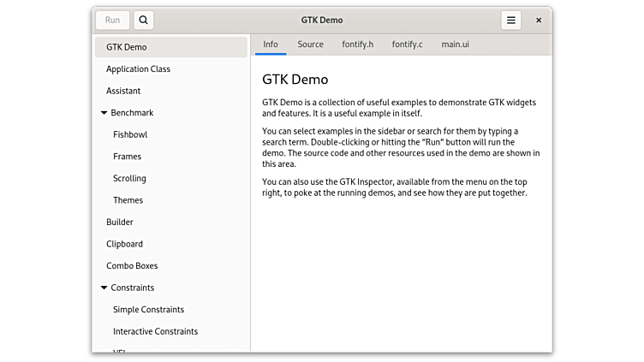Click the search magnifier icon

pyautogui.click(x=144, y=20)
